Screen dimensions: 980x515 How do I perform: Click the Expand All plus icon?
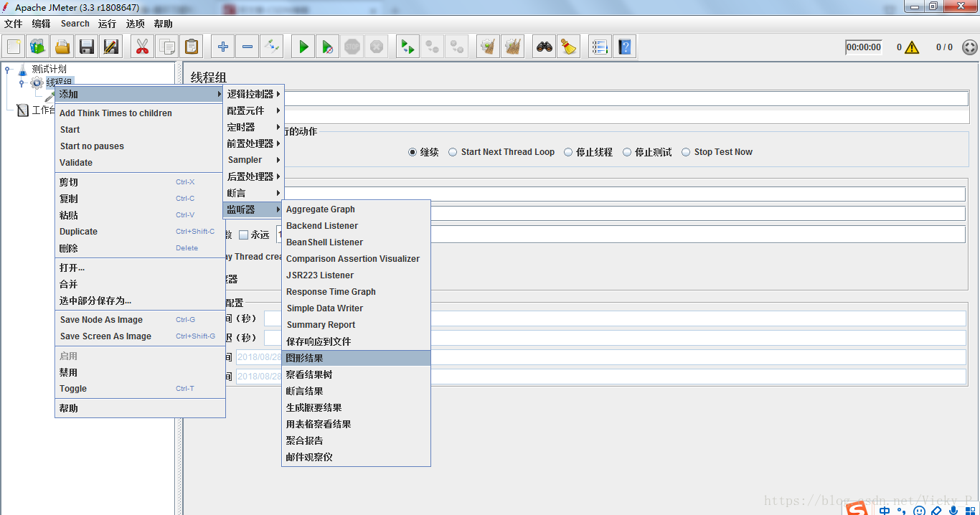pyautogui.click(x=223, y=47)
